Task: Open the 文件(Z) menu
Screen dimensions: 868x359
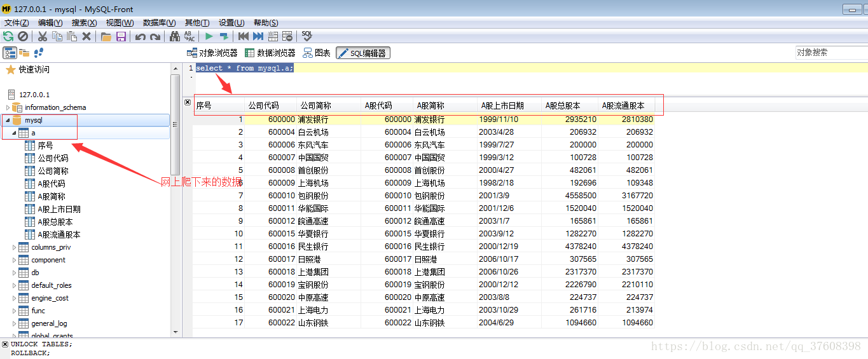Action: click(17, 23)
